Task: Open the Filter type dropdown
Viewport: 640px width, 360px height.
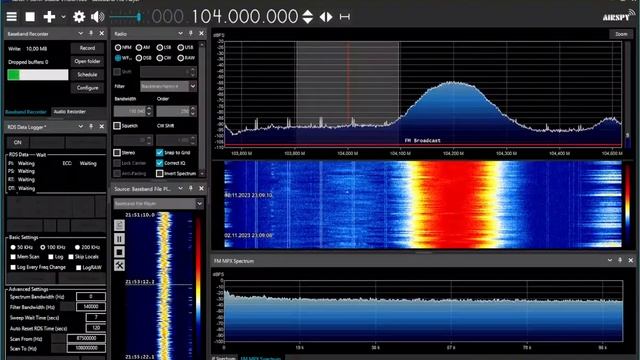Action: coord(168,86)
